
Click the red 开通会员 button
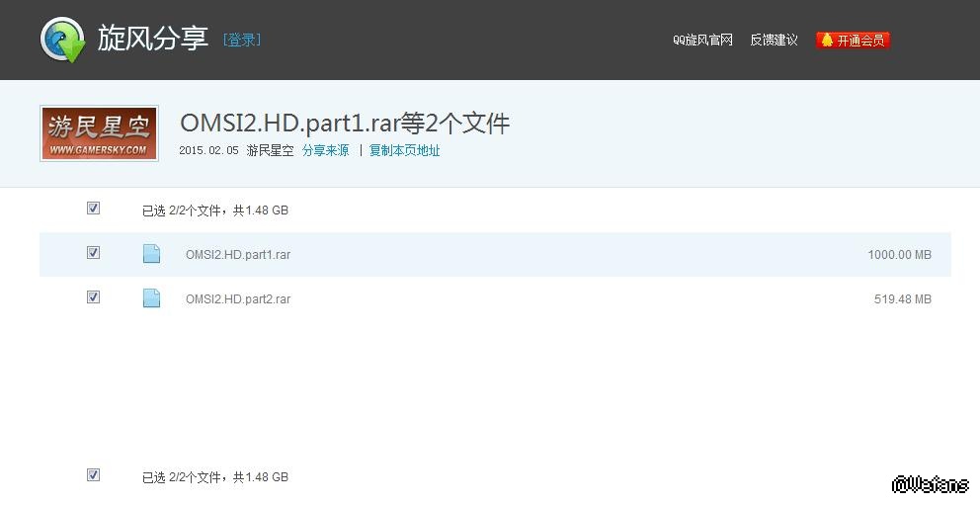[853, 40]
